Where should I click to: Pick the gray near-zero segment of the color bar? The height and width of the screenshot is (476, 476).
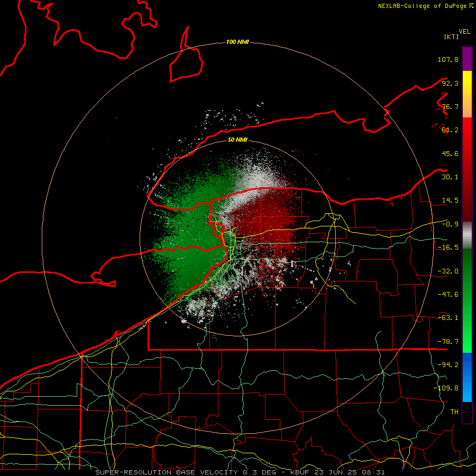pyautogui.click(x=467, y=235)
